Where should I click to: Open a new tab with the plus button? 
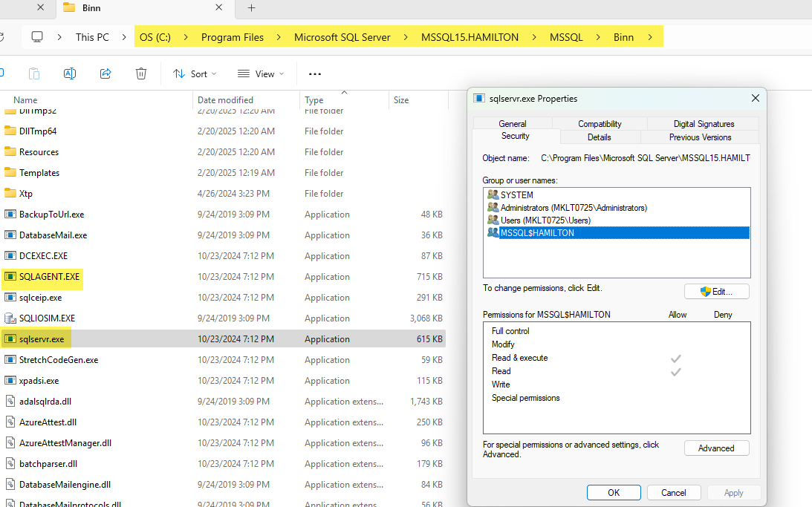(251, 8)
